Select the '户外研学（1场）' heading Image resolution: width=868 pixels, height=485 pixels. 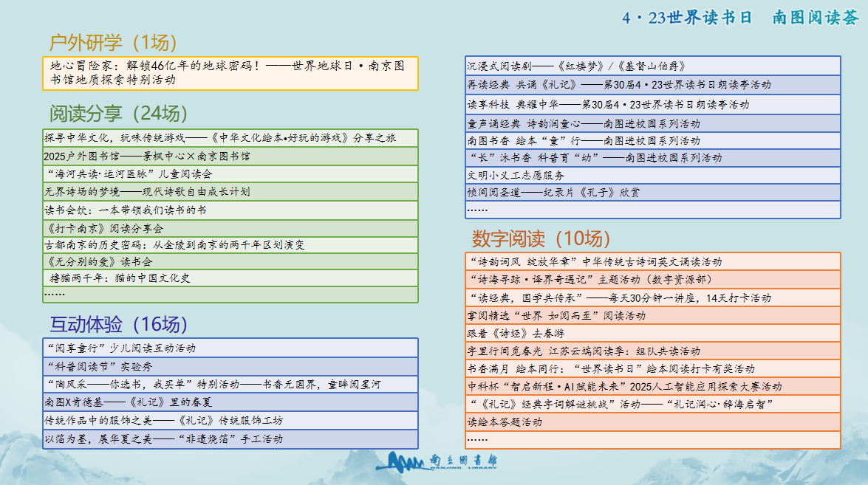(113, 43)
